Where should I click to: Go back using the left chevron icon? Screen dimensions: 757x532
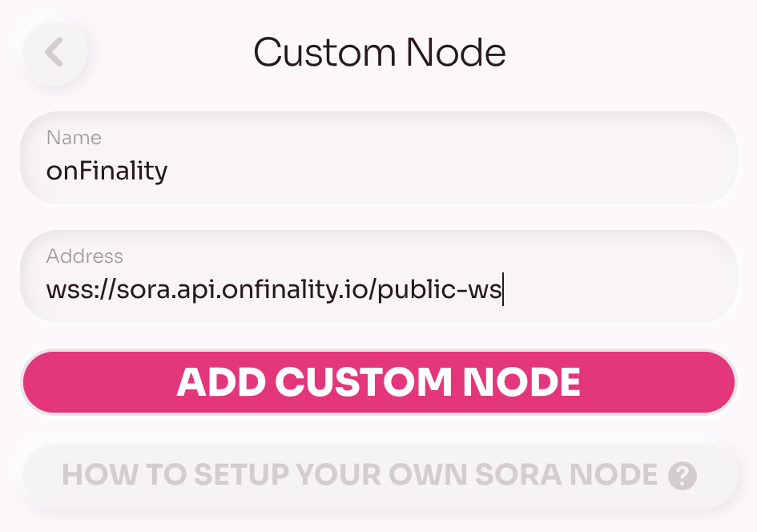(54, 52)
